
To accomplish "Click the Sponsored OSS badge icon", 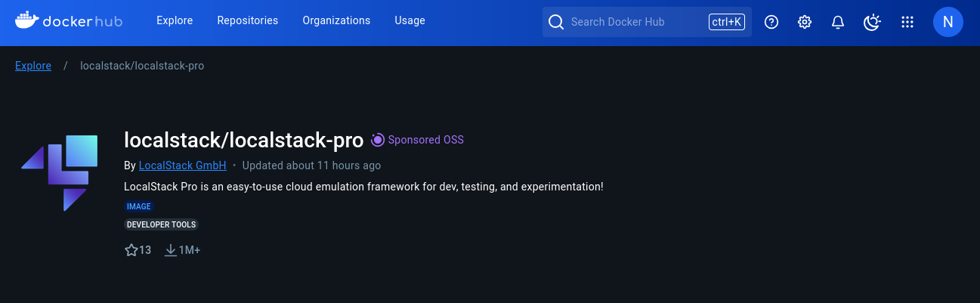I will [378, 140].
